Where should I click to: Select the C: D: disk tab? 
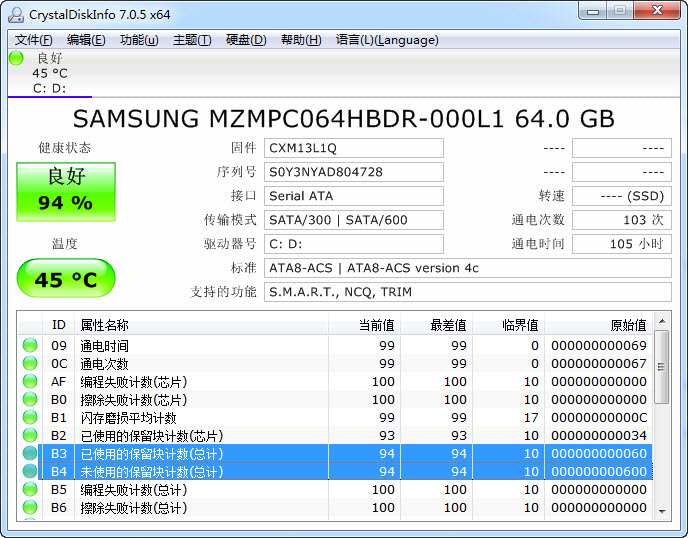point(50,73)
